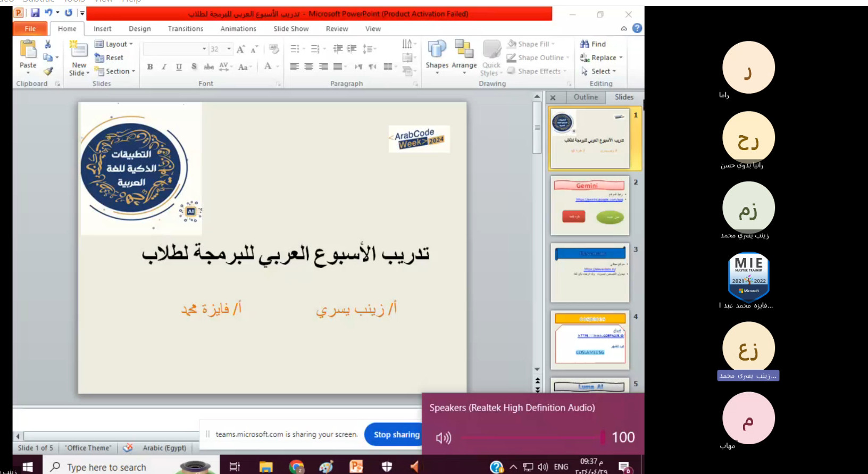Open Quick Styles gallery
This screenshot has width=868, height=474.
[491, 58]
